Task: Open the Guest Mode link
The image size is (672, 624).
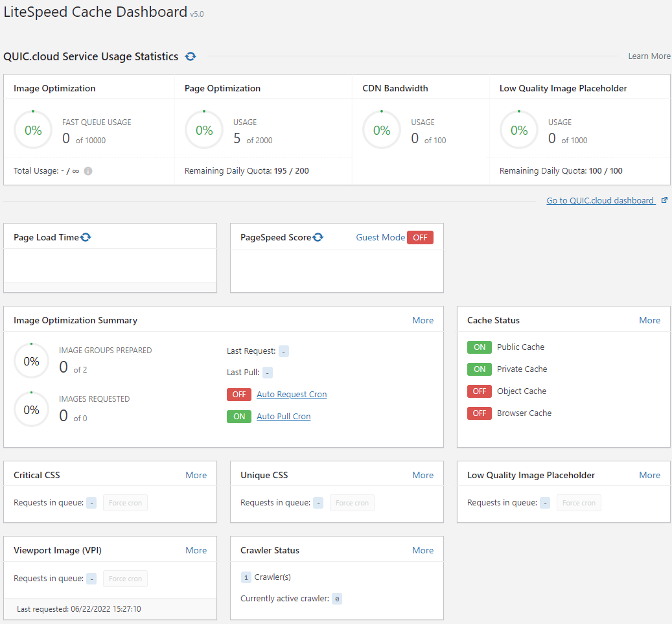Action: [x=380, y=237]
